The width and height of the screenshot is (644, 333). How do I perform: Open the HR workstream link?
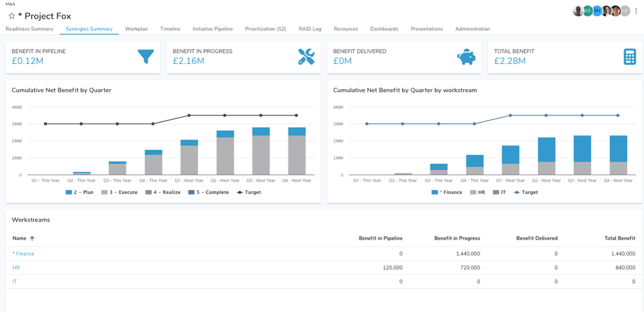(16, 268)
